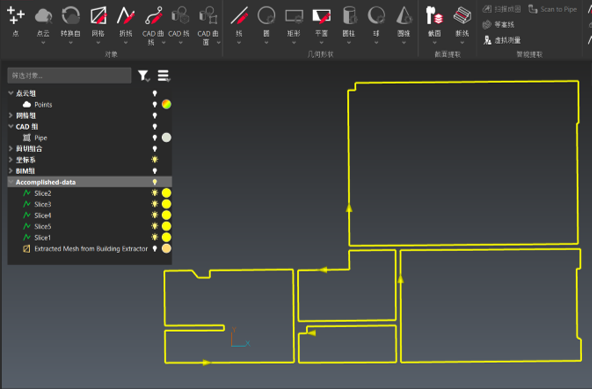The width and height of the screenshot is (592, 389).
Task: Expand the 剪切组合 group
Action: [11, 148]
